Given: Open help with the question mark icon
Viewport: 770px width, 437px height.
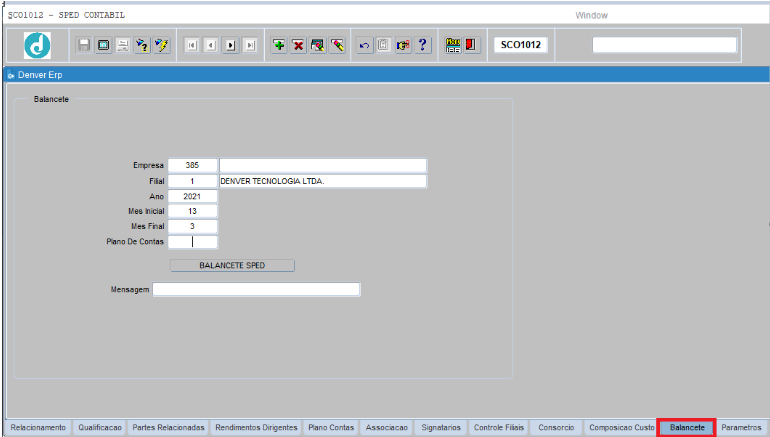Looking at the screenshot, I should [x=423, y=45].
